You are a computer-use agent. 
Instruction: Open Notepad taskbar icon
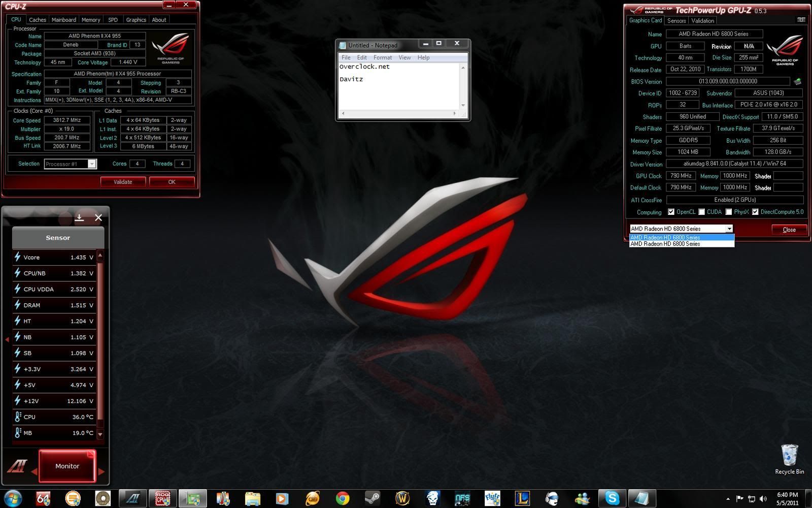pos(641,498)
